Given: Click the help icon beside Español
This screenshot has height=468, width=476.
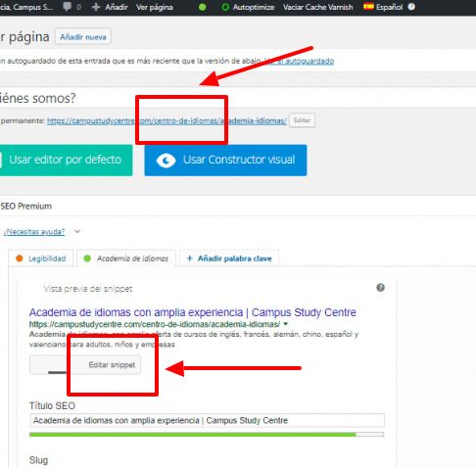Looking at the screenshot, I should click(411, 7).
